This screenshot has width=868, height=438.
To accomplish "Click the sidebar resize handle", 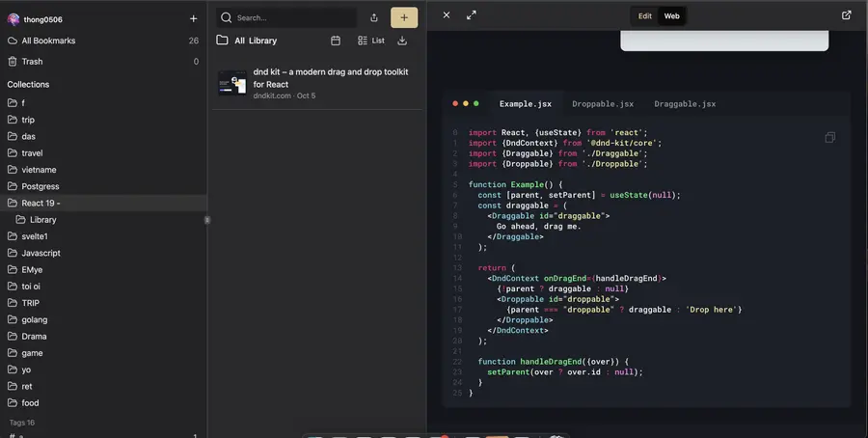I will coord(207,220).
